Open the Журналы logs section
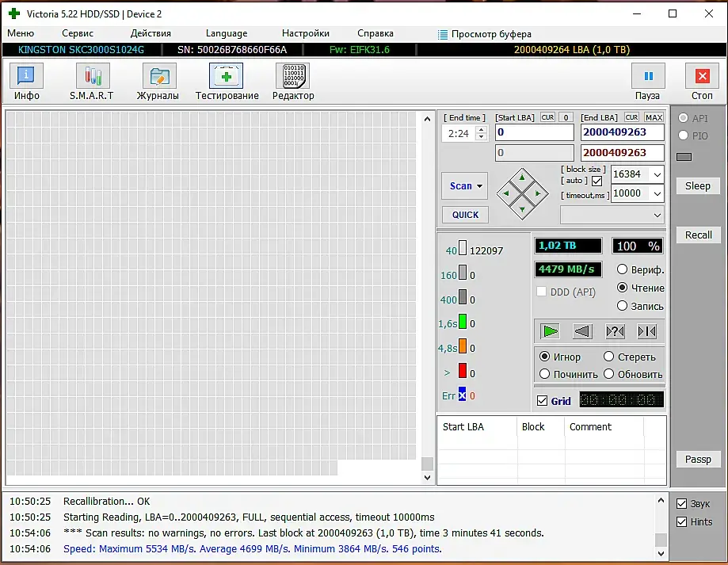Screen dimensions: 728x565 [x=158, y=82]
